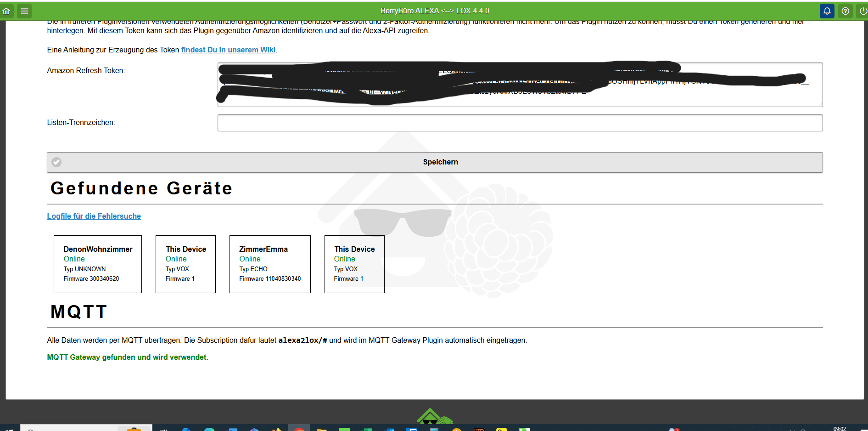The width and height of the screenshot is (868, 431).
Task: Click the taskbar clock showing 09:02
Action: click(x=840, y=429)
